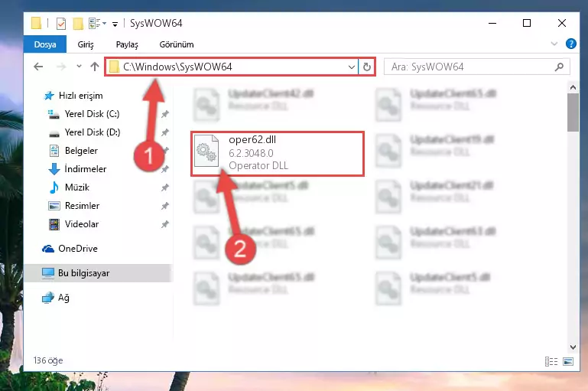The height and width of the screenshot is (391, 588).
Task: Expand the ribbon with the chevron
Action: point(554,44)
